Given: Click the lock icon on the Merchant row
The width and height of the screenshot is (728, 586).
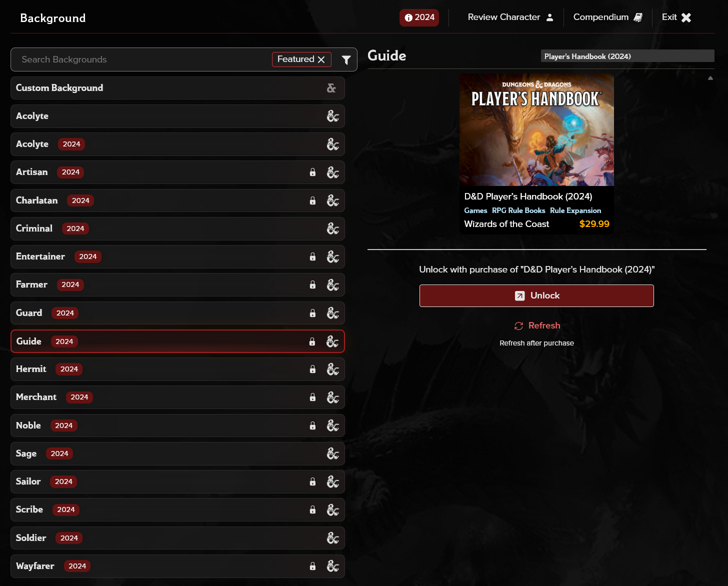Looking at the screenshot, I should point(312,397).
